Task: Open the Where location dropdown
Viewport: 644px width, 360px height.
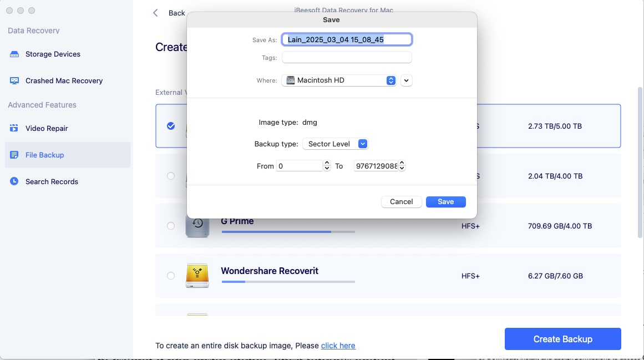Action: click(391, 80)
